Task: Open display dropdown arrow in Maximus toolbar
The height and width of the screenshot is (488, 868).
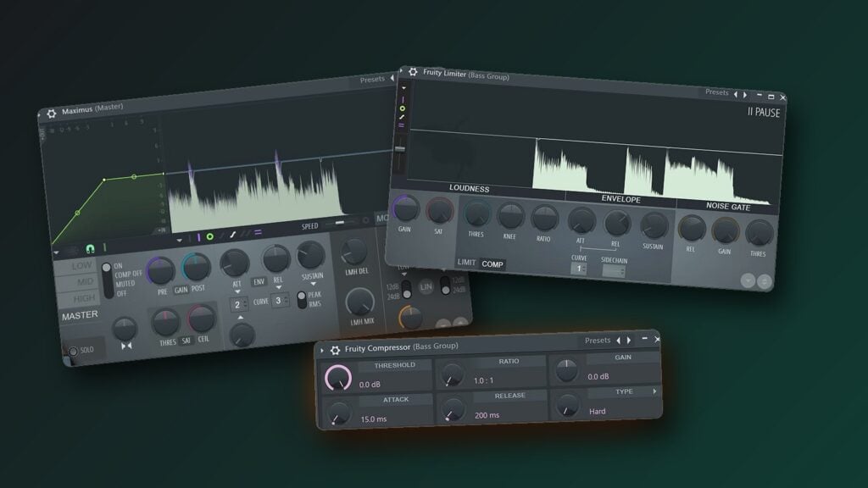Action: tap(179, 241)
